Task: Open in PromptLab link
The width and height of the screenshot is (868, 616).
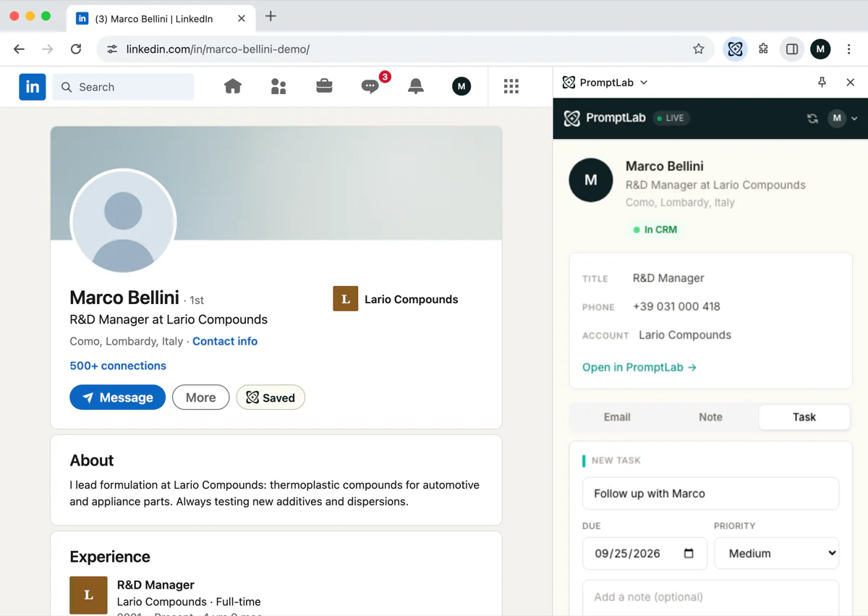Action: click(x=639, y=367)
